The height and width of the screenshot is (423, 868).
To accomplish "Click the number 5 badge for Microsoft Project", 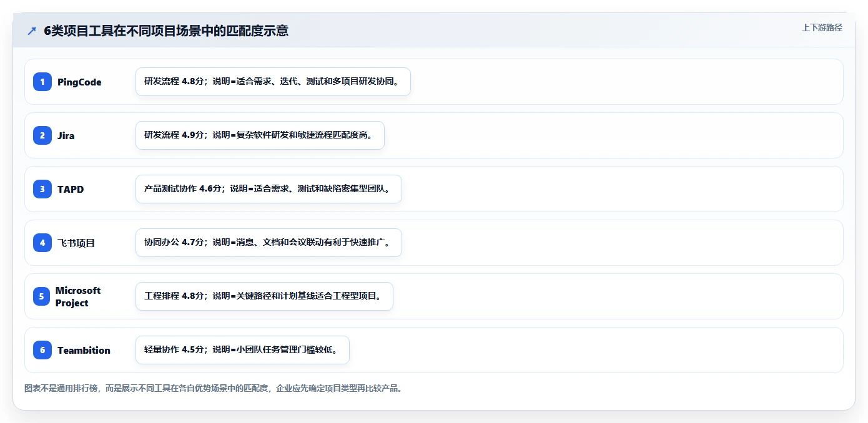I will pos(41,296).
